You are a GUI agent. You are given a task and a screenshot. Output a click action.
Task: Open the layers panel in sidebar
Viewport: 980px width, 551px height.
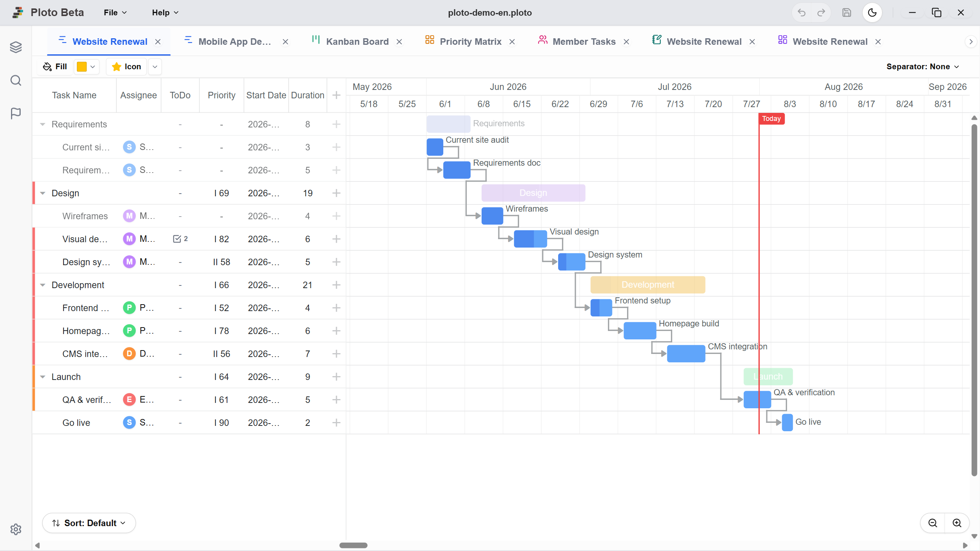pos(16,47)
